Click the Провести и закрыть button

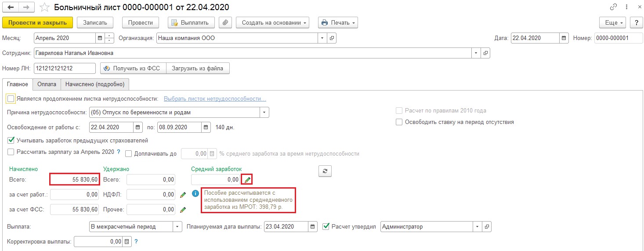(x=37, y=22)
